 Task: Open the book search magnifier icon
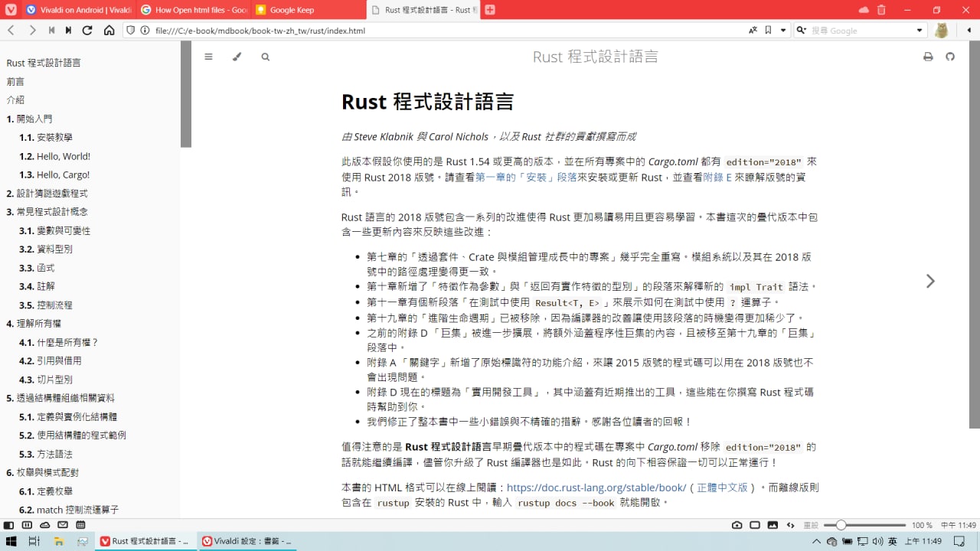pos(265,57)
